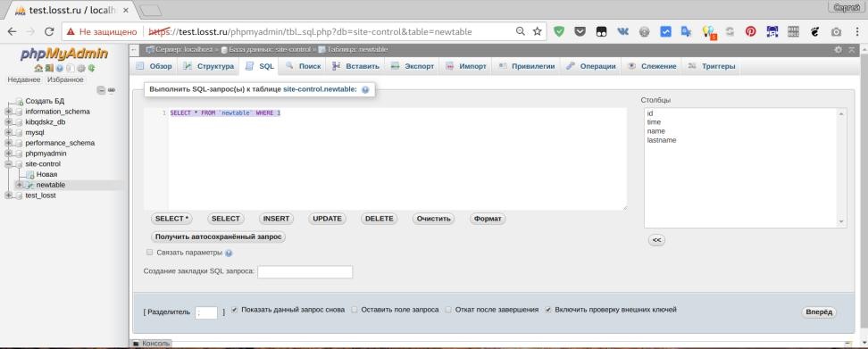868x349 pixels.
Task: Expand the phpmyadmin database node
Action: click(x=8, y=154)
